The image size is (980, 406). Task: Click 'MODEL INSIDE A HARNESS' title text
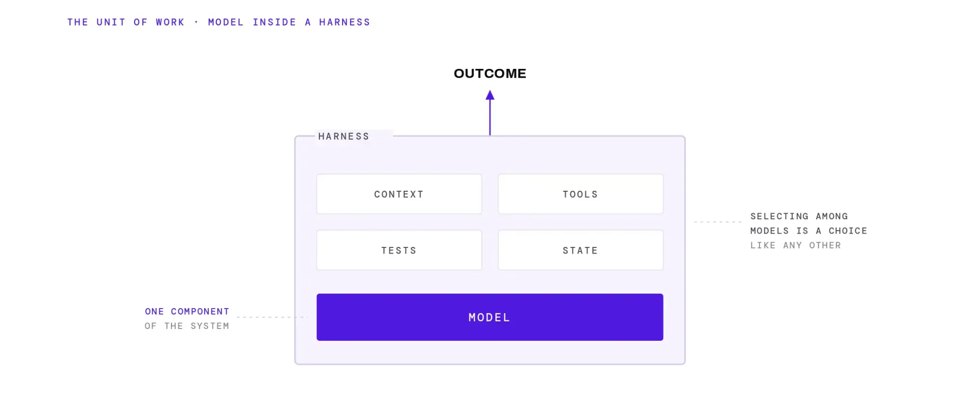[289, 22]
